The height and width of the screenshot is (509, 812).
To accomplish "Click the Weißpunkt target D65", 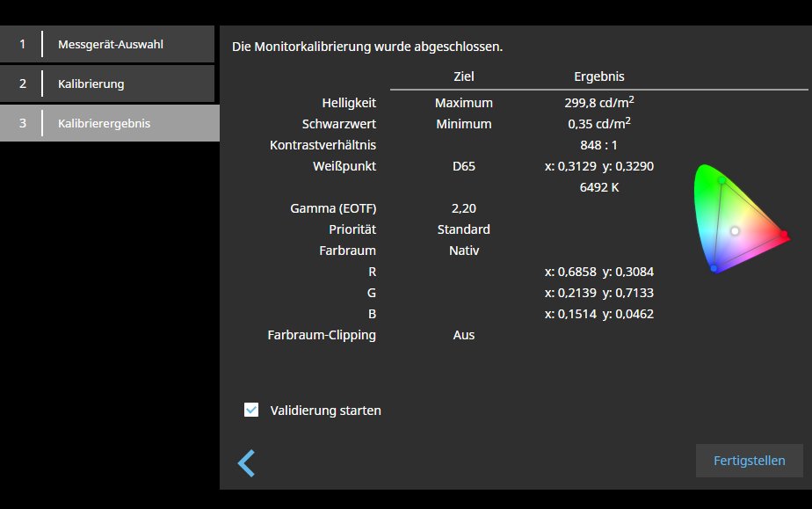I will 463,166.
